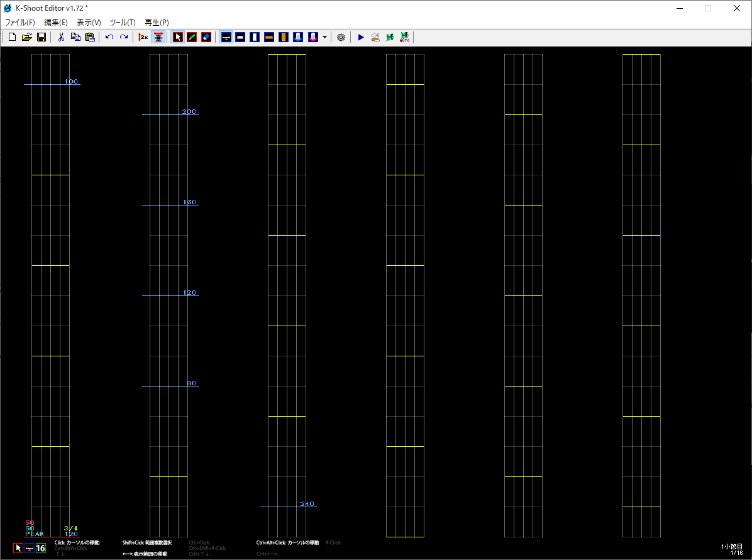Play the chart from the cursor
The width and height of the screenshot is (752, 560).
361,37
